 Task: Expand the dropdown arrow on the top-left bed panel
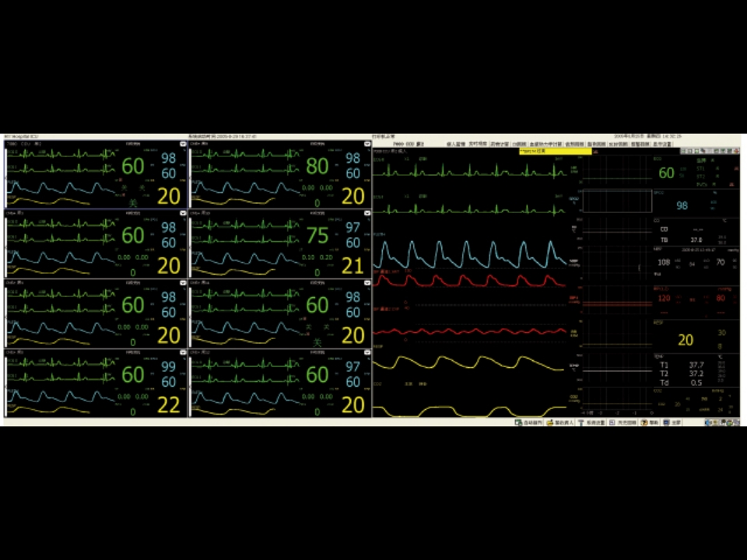183,144
